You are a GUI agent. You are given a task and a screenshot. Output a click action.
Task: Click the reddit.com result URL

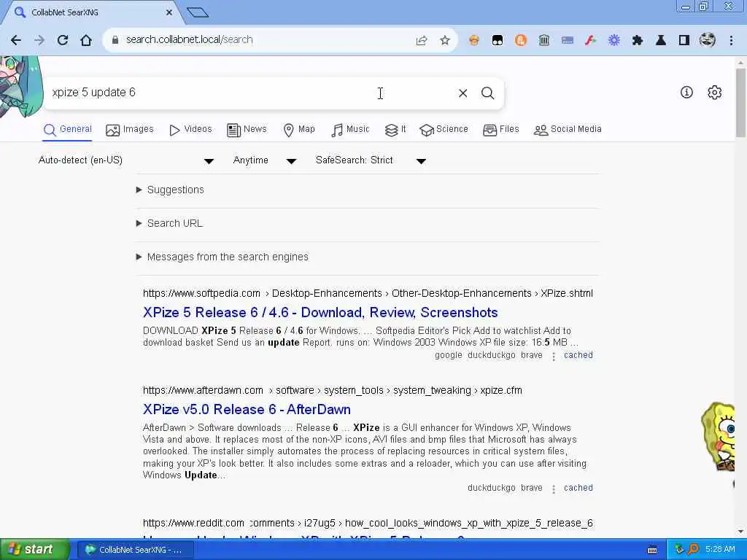coord(368,524)
